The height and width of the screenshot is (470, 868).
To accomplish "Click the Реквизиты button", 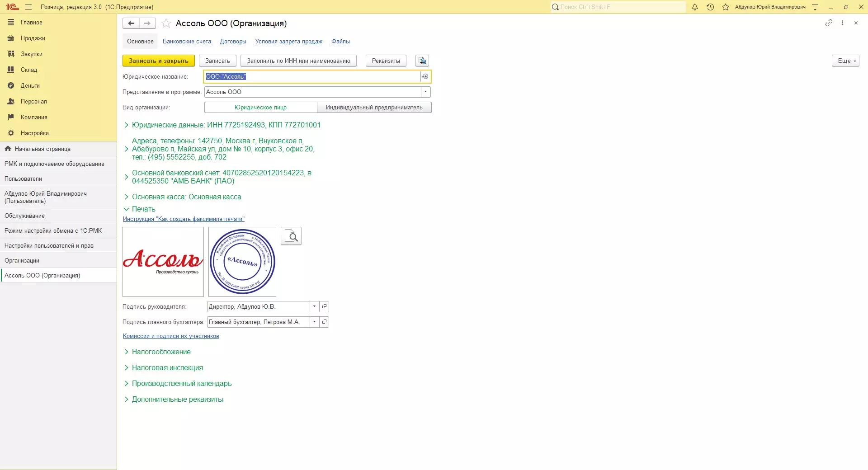I will [386, 61].
